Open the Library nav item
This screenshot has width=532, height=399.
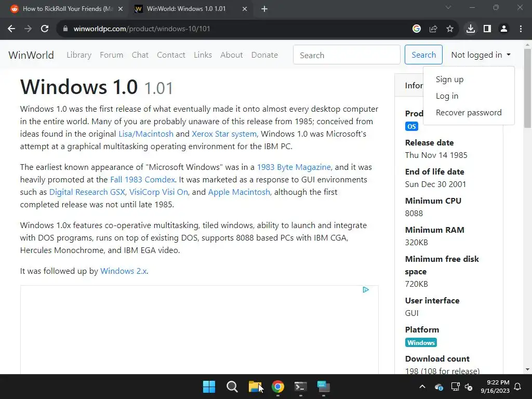pos(79,55)
